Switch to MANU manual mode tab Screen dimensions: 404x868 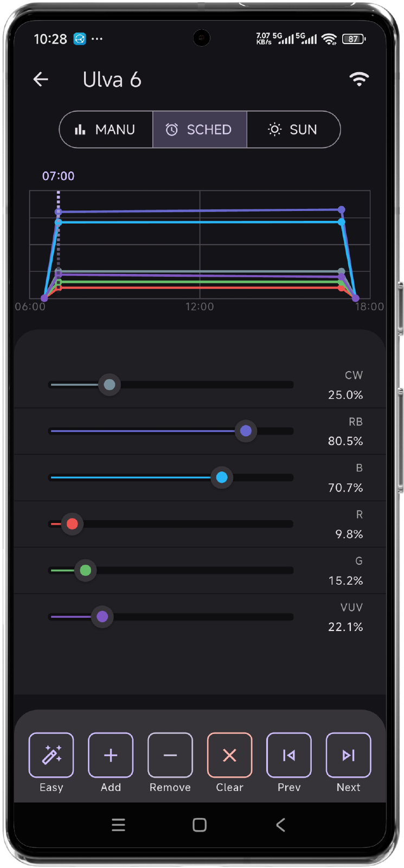coord(106,130)
